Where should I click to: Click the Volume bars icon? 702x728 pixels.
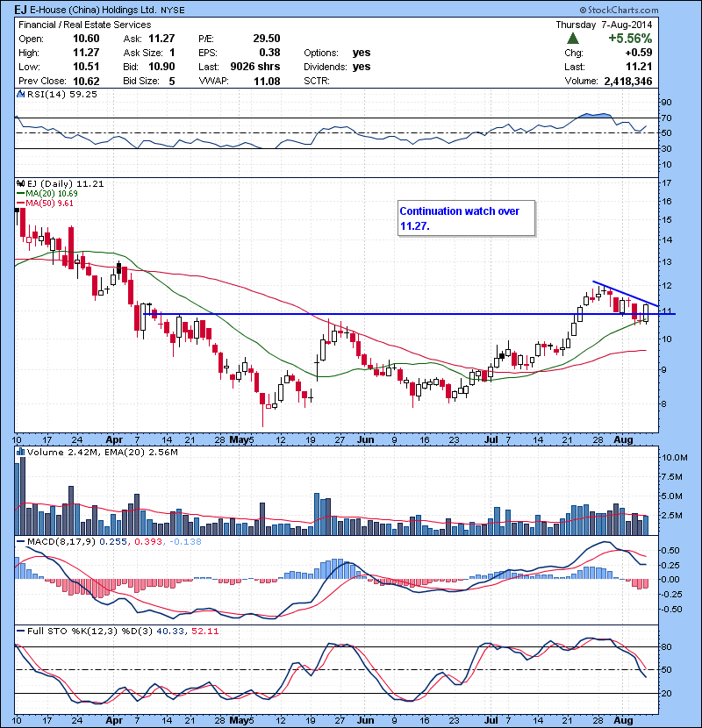coord(20,452)
